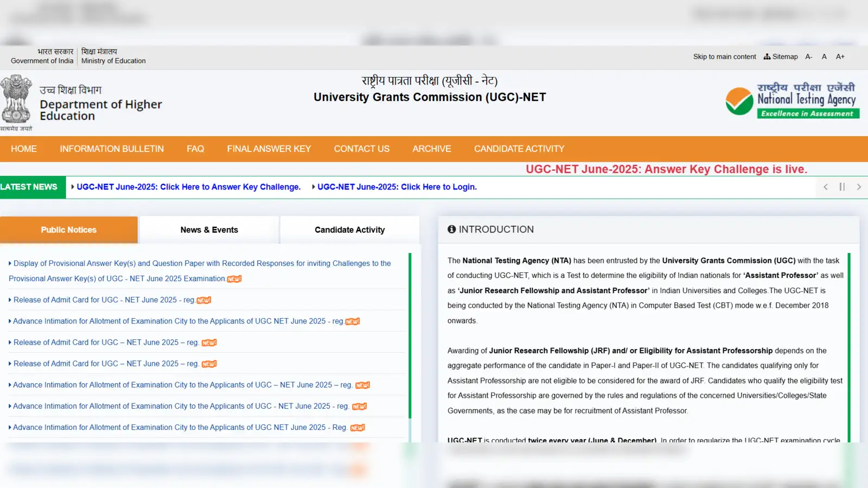Click the INTRODUCTION heading
Image resolution: width=868 pixels, height=488 pixels.
pos(496,229)
